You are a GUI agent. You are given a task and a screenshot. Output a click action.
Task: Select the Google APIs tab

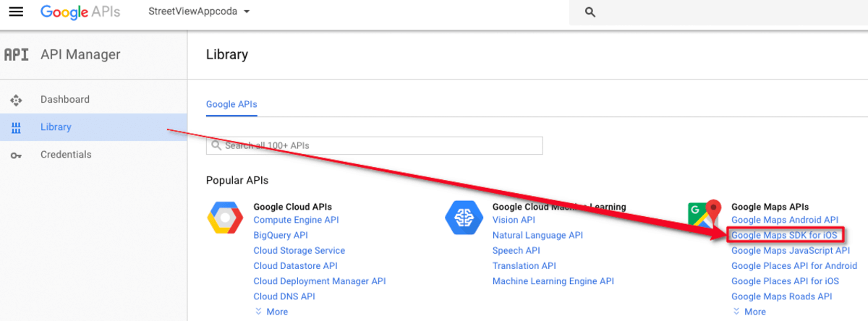tap(231, 104)
